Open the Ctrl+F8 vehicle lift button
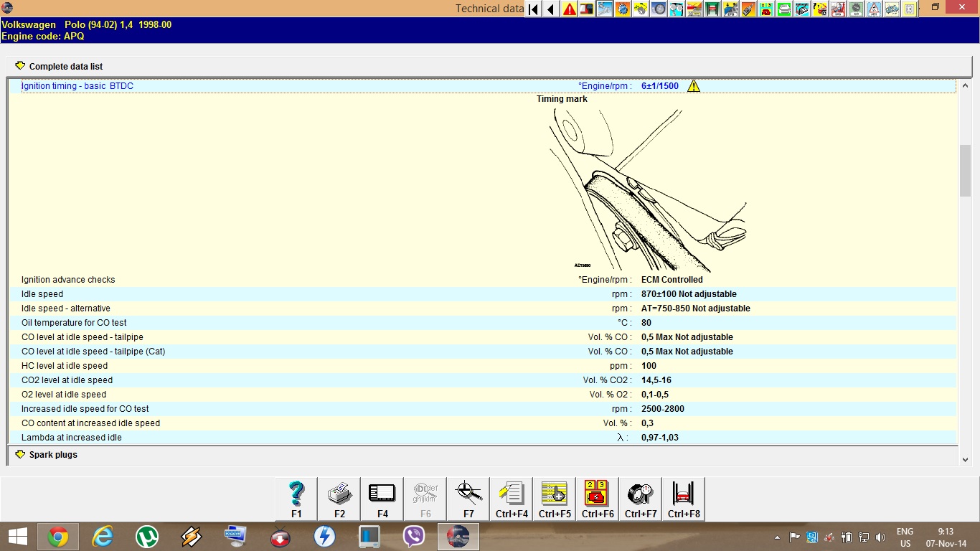Image resolution: width=980 pixels, height=551 pixels. tap(684, 498)
